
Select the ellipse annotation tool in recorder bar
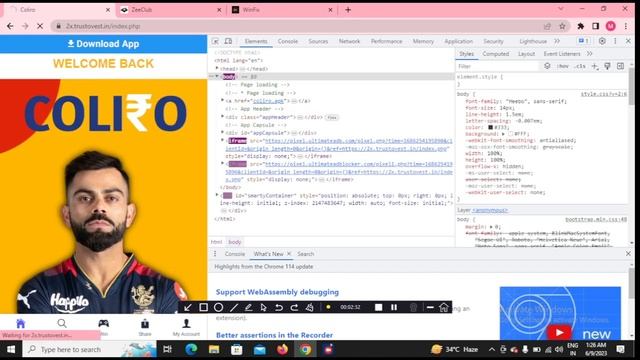218,307
